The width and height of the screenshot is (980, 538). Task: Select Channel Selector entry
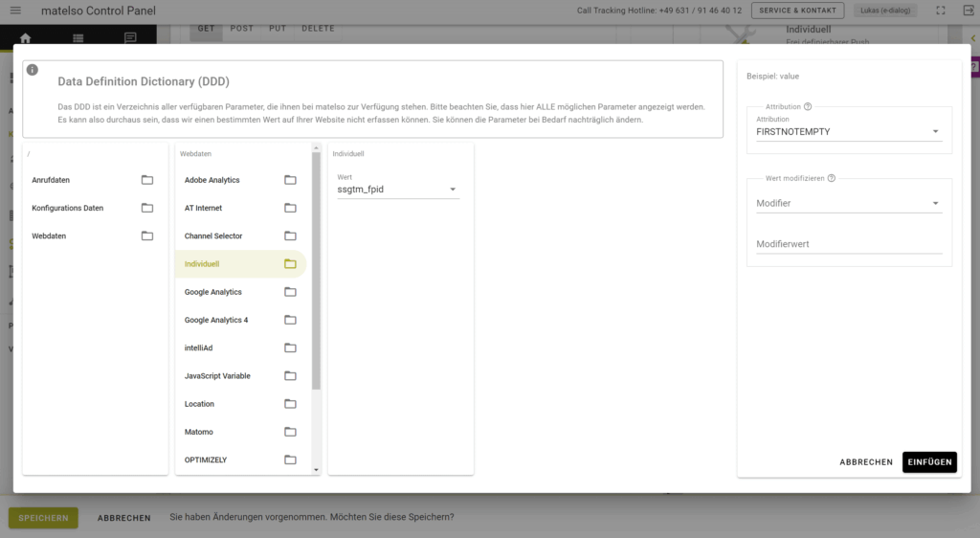click(x=240, y=236)
